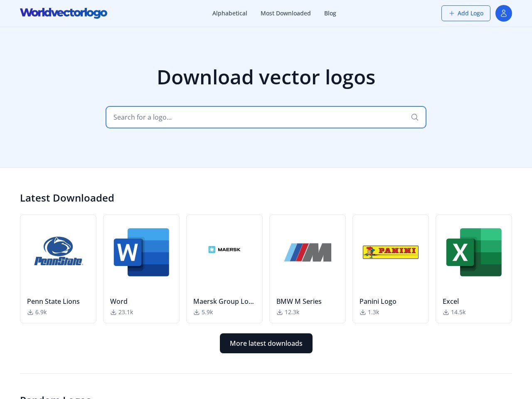Click the 5.9k download count
This screenshot has width=532, height=399.
(x=207, y=312)
